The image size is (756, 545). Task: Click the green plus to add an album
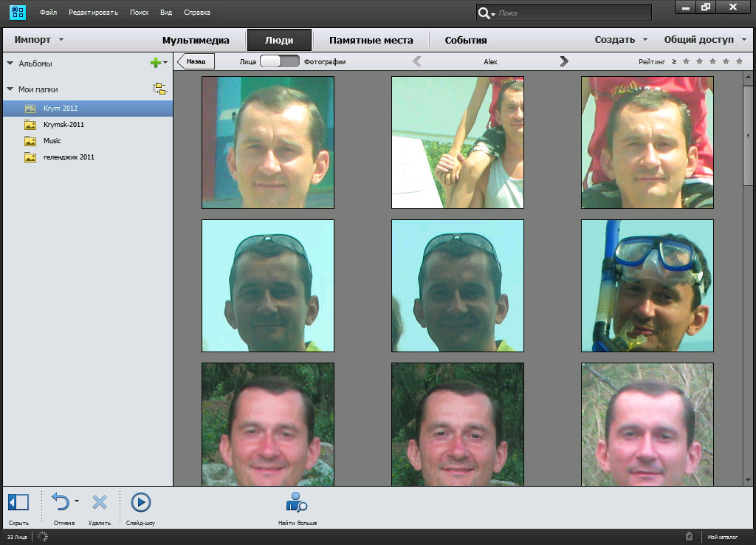click(155, 64)
